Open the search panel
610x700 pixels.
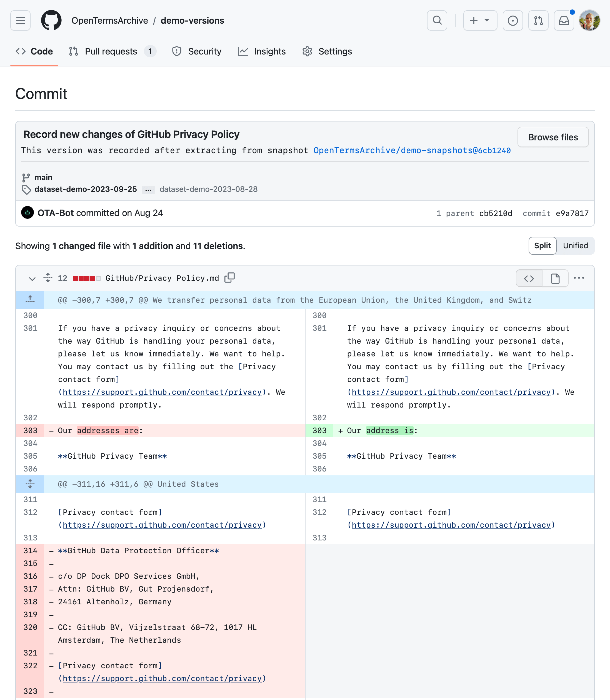pyautogui.click(x=437, y=21)
